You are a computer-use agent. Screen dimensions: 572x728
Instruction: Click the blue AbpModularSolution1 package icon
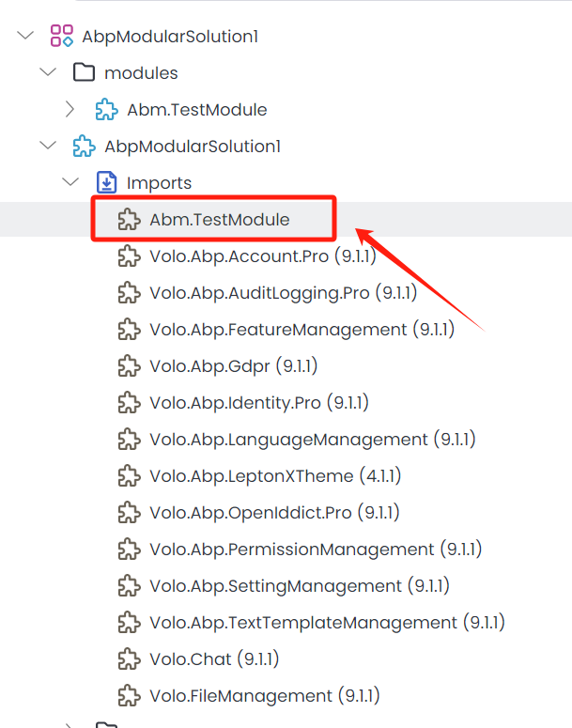coord(85,147)
